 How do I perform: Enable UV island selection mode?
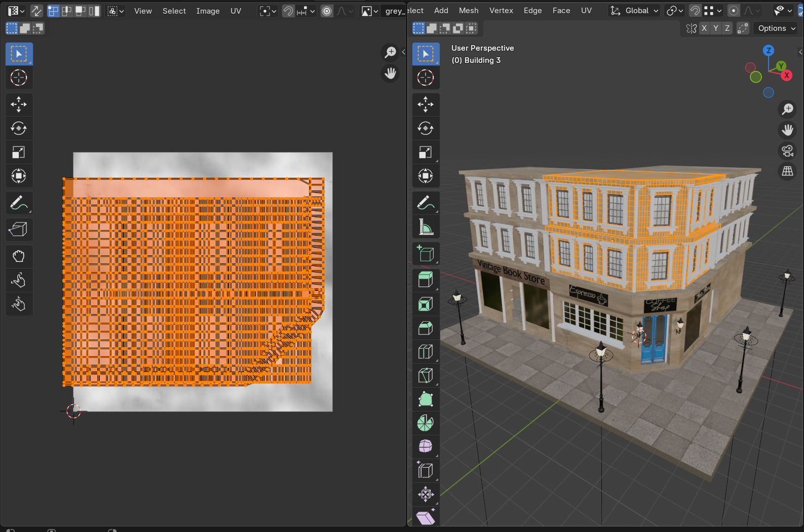click(x=94, y=11)
